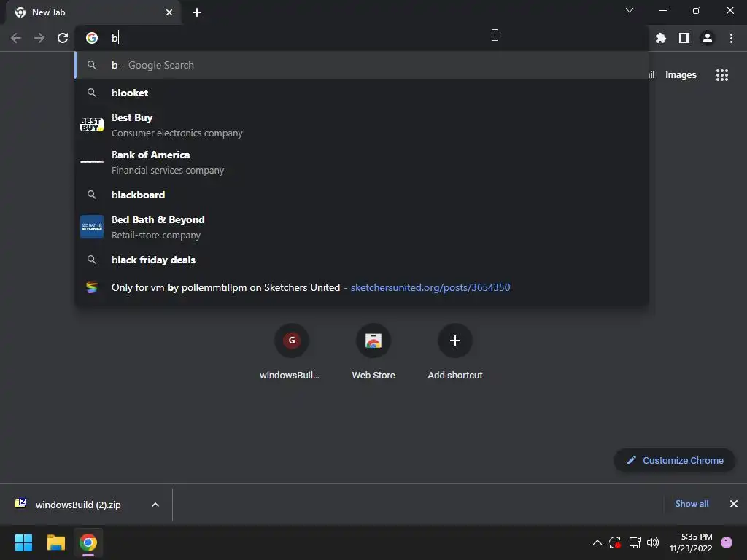This screenshot has width=747, height=560.
Task: Open the notification badge in the taskbar
Action: (x=727, y=542)
